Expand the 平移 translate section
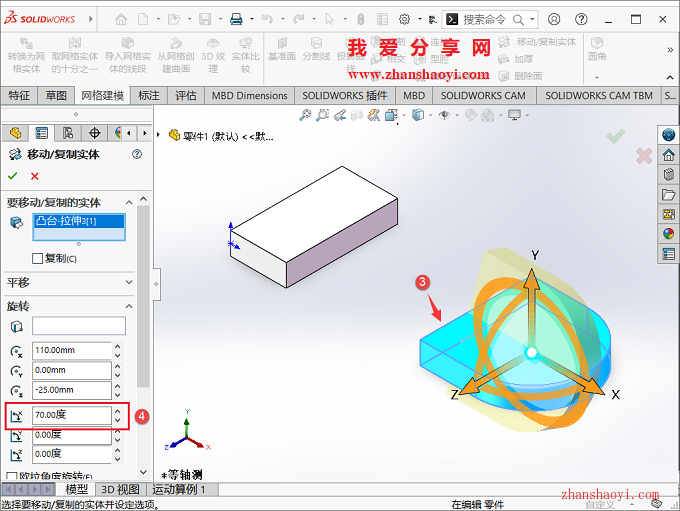This screenshot has width=680, height=511. point(128,283)
